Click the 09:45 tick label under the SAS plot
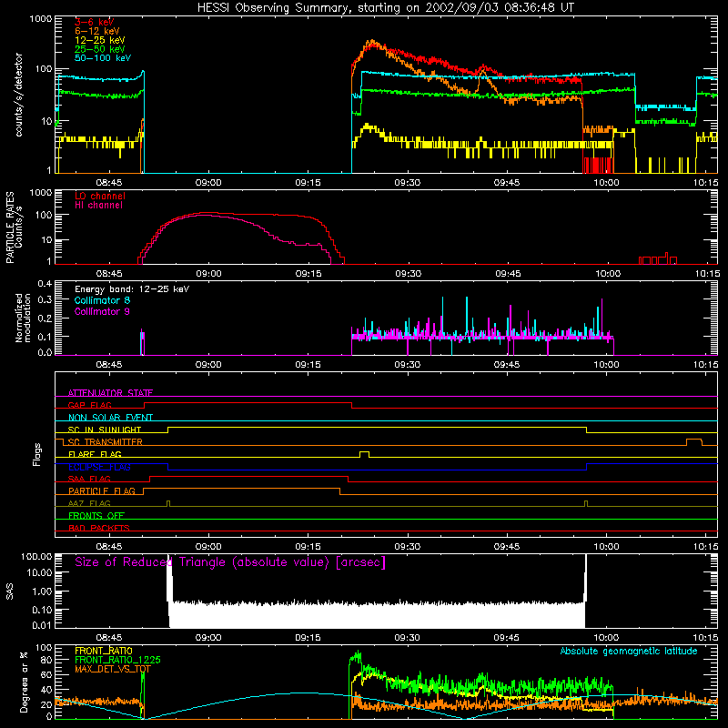The image size is (728, 728). 507,638
